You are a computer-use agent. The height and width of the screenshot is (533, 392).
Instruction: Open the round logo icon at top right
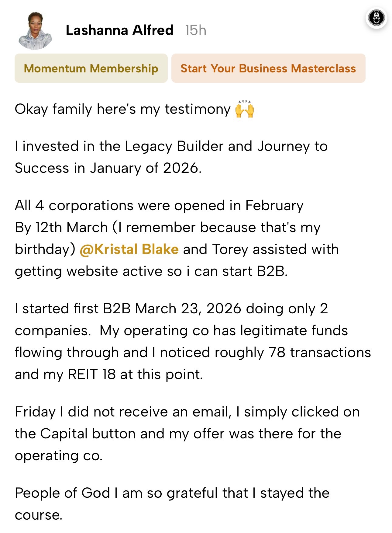coord(377,18)
